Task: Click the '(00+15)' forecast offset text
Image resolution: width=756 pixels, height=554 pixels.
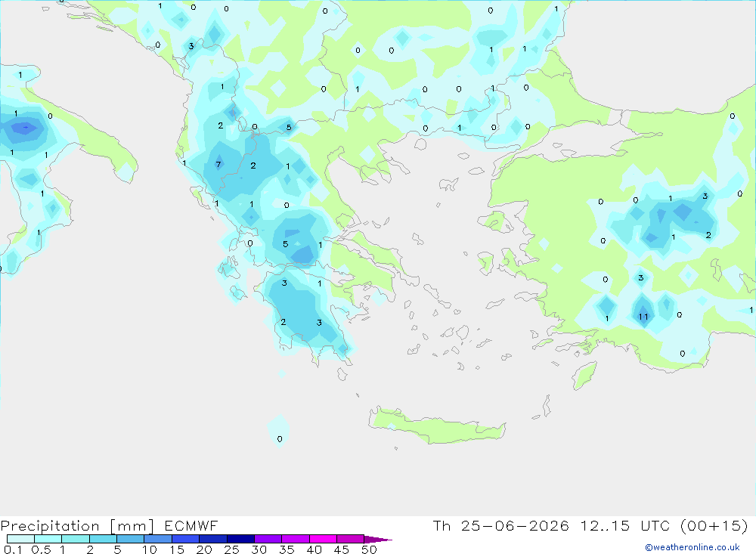Action: [714, 525]
